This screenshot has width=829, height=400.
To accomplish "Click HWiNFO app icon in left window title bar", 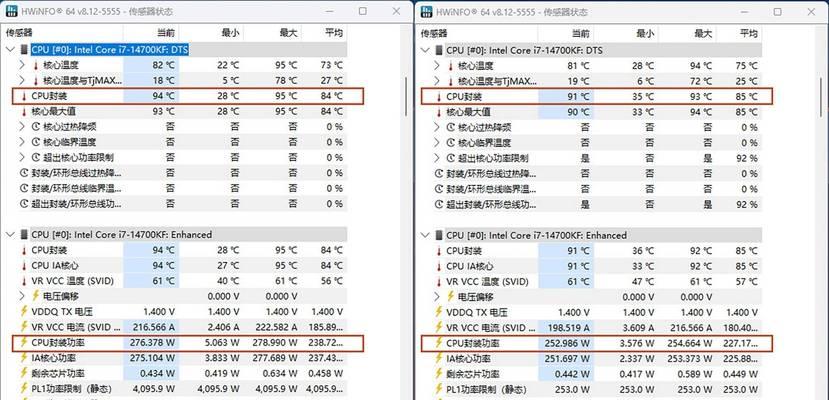I will 12,11.
